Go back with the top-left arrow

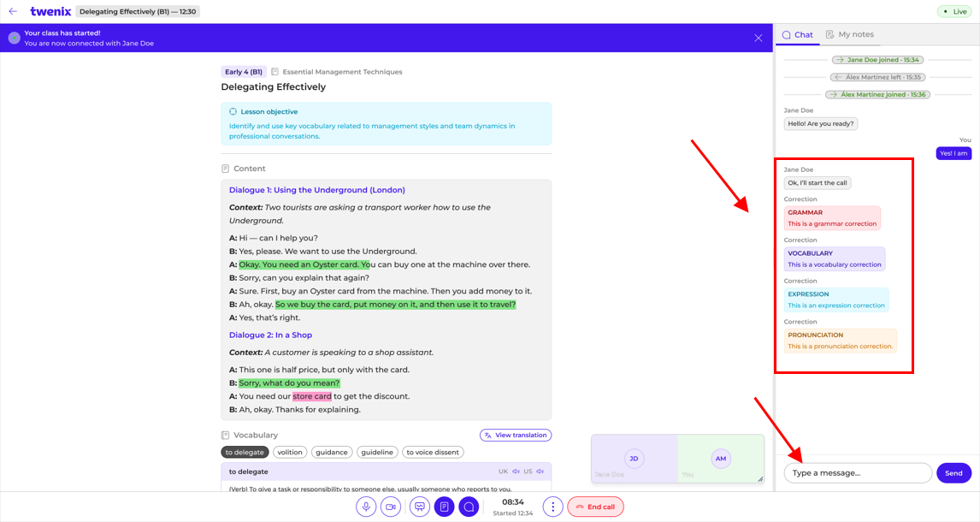point(13,11)
